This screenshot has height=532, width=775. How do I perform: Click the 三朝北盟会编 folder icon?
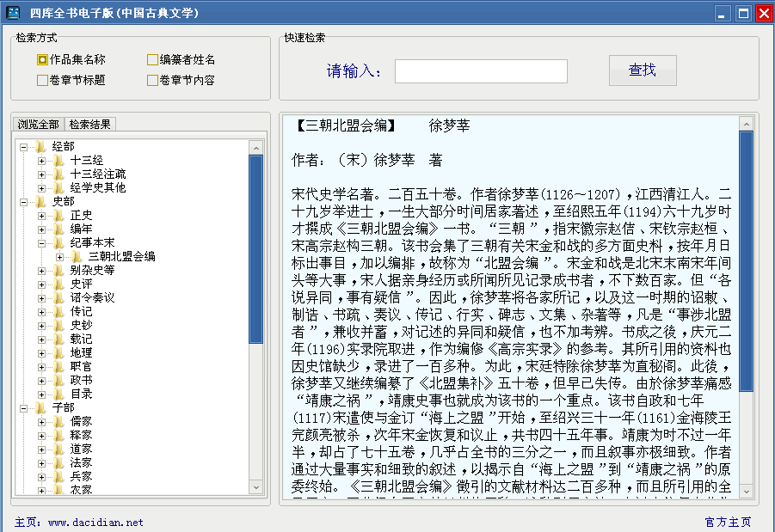(x=77, y=257)
